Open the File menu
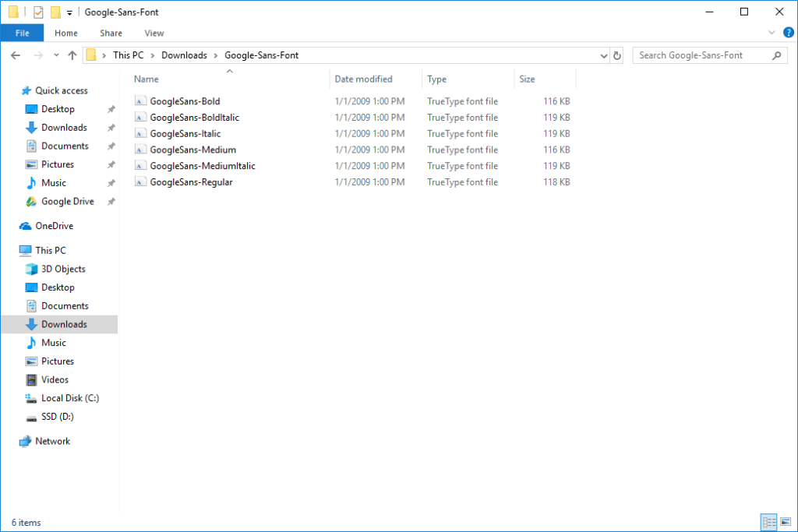 pyautogui.click(x=23, y=33)
